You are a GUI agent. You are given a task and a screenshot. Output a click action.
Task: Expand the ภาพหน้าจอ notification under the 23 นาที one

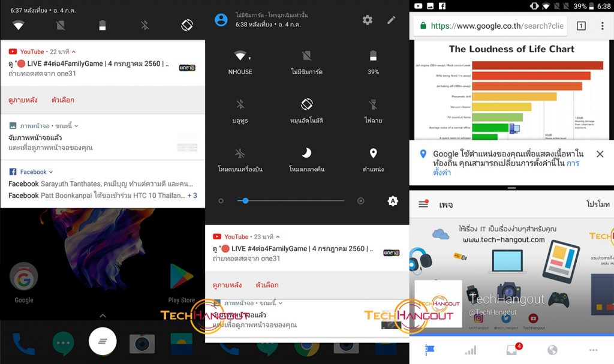[x=281, y=303]
